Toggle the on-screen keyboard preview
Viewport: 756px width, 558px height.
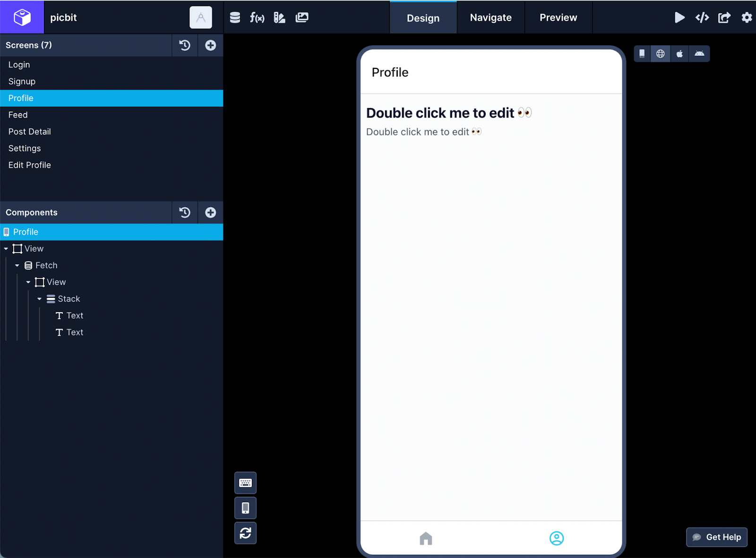coord(245,483)
